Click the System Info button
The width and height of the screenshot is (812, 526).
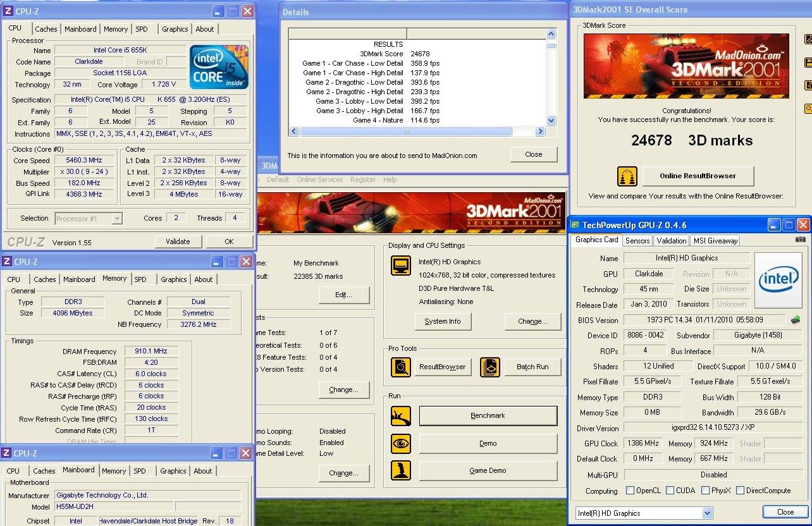pos(443,321)
